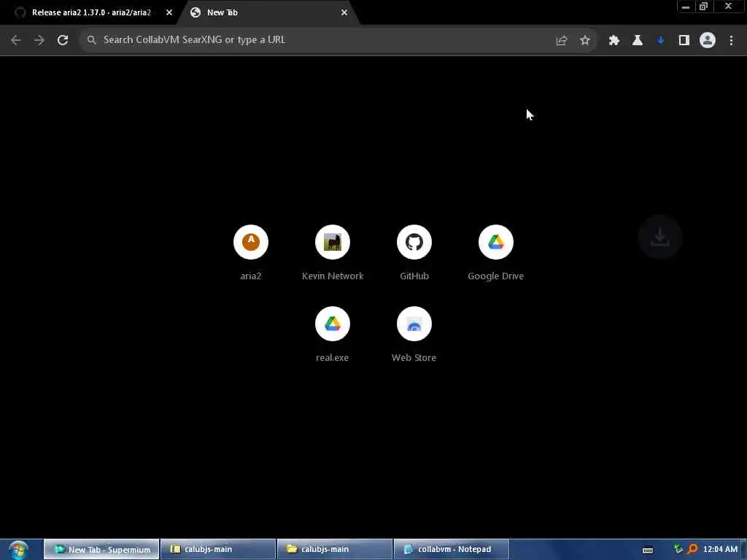The height and width of the screenshot is (560, 747).
Task: Toggle the side panel icon
Action: pos(684,41)
